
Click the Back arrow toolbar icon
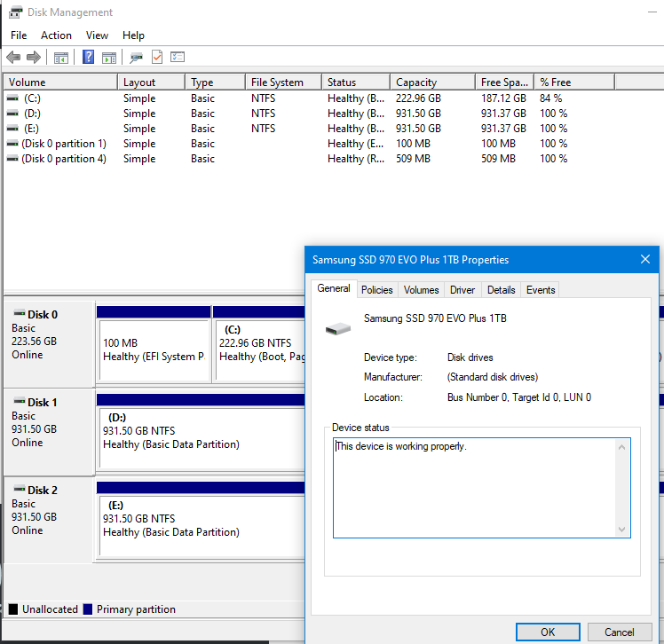point(13,57)
